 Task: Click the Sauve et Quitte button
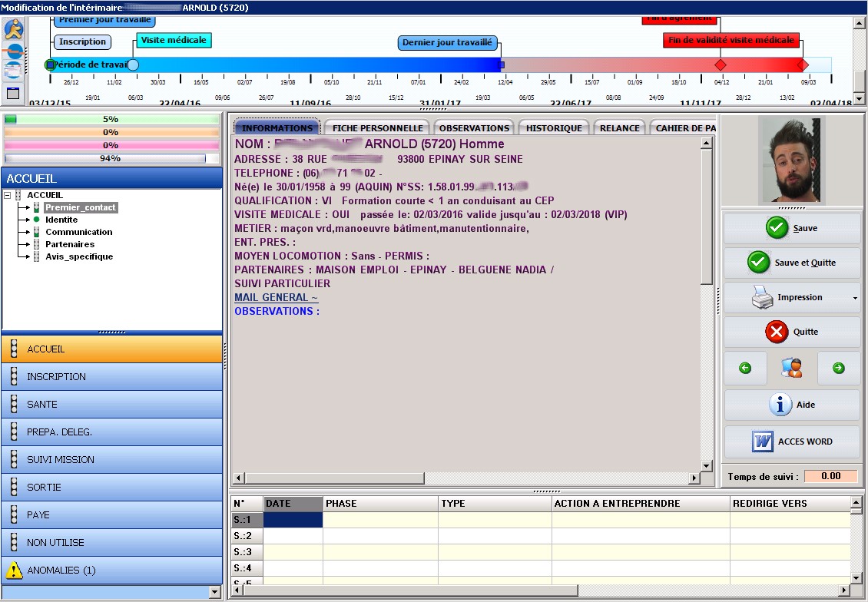click(x=792, y=263)
